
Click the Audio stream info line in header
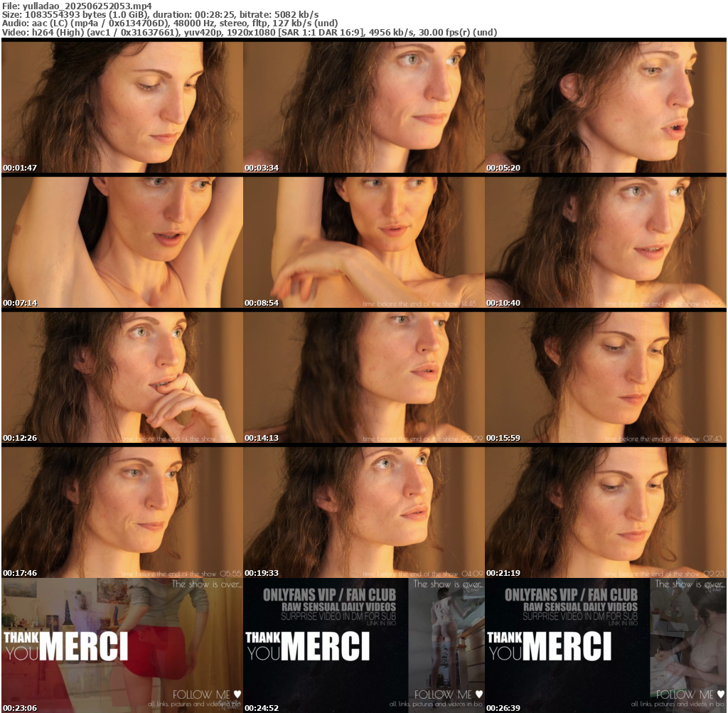169,23
